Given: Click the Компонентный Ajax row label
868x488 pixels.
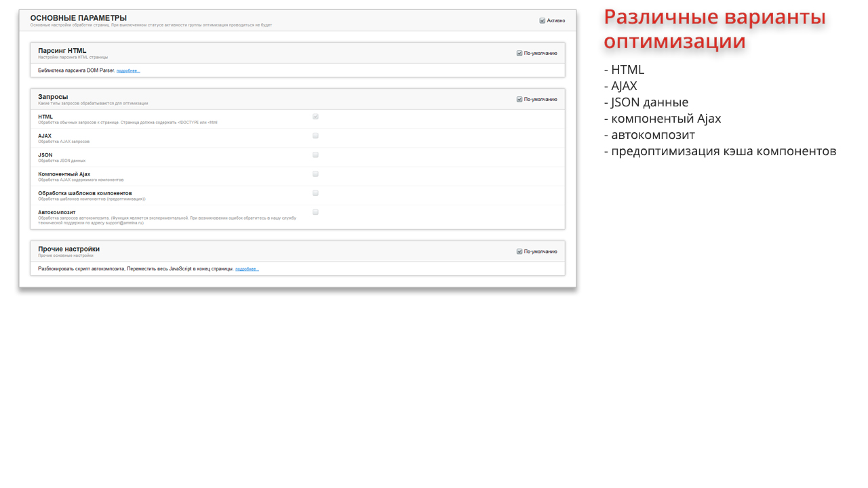Looking at the screenshot, I should [64, 174].
